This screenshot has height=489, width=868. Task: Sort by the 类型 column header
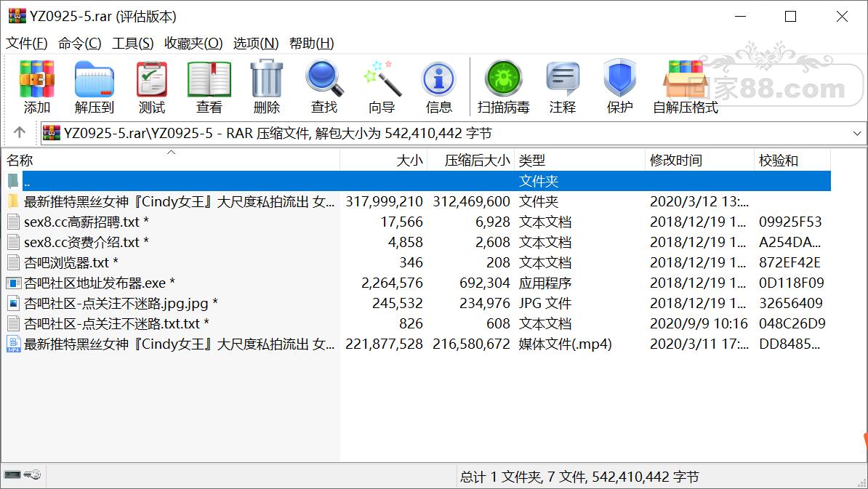point(579,160)
